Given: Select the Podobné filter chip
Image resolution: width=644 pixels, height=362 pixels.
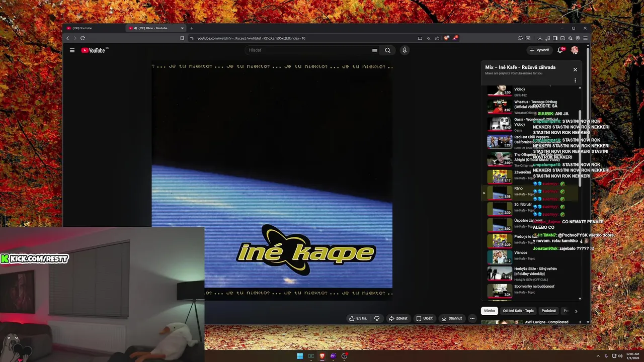Looking at the screenshot, I should click(x=548, y=311).
